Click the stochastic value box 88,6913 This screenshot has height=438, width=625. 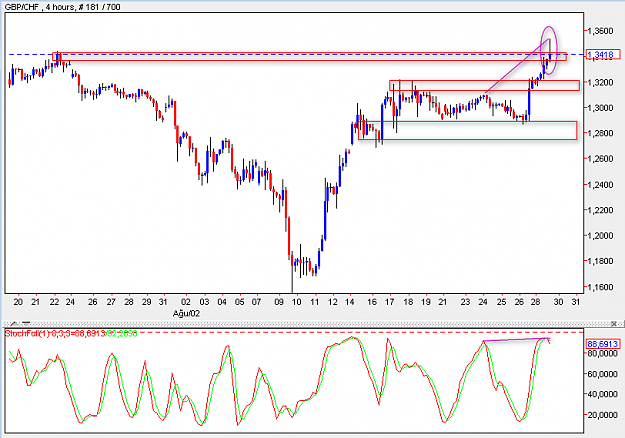pyautogui.click(x=603, y=344)
